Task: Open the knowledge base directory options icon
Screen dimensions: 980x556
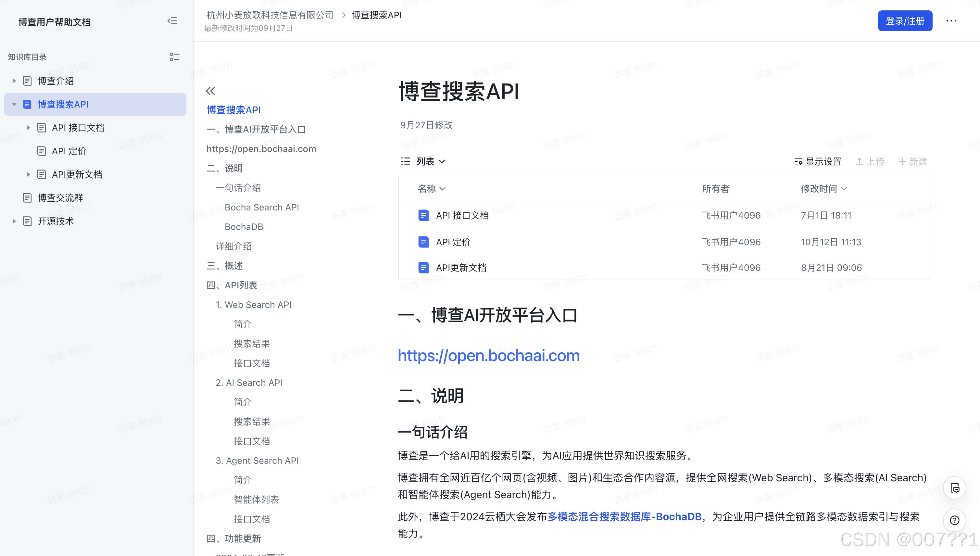Action: (x=174, y=57)
